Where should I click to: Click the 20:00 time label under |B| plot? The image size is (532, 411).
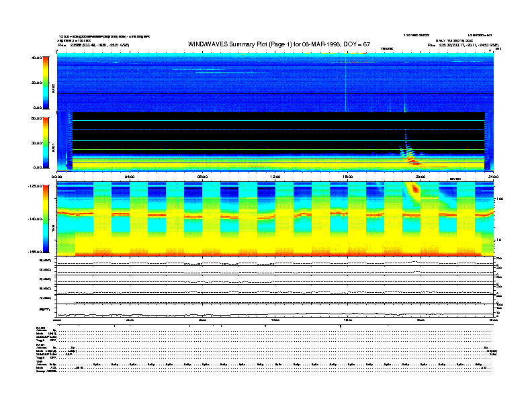[420, 320]
